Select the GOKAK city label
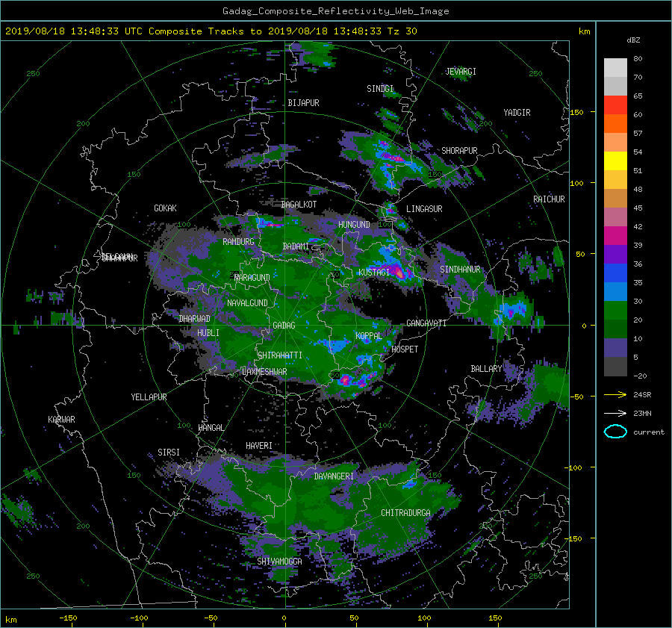The image size is (672, 628). (x=165, y=208)
